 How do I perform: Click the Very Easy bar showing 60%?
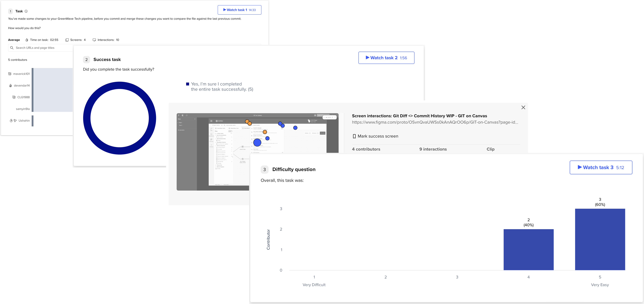coord(600,239)
